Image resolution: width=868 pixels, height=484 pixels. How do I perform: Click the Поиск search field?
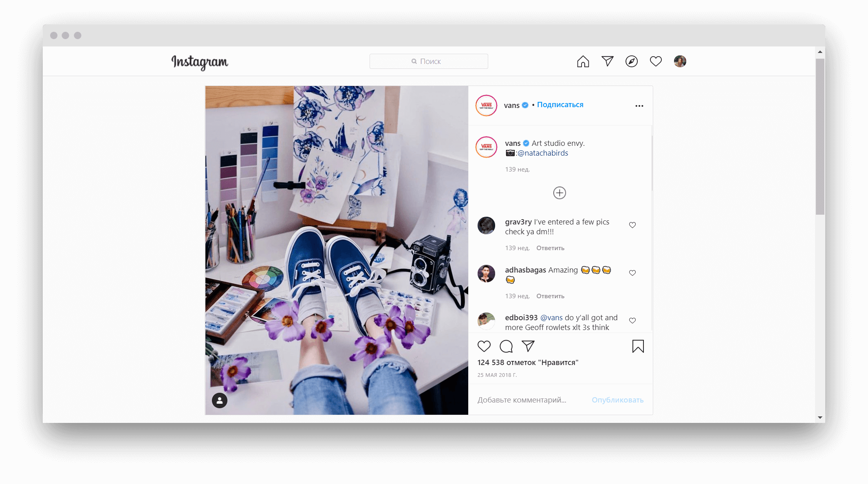point(429,62)
